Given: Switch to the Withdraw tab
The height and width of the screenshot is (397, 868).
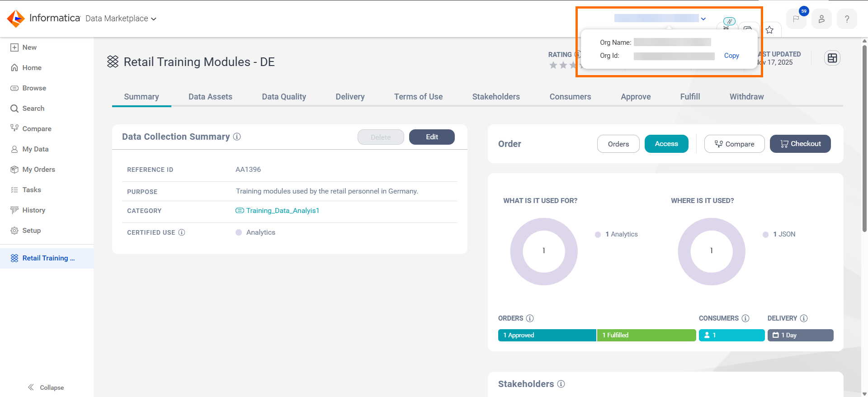Looking at the screenshot, I should pos(746,97).
